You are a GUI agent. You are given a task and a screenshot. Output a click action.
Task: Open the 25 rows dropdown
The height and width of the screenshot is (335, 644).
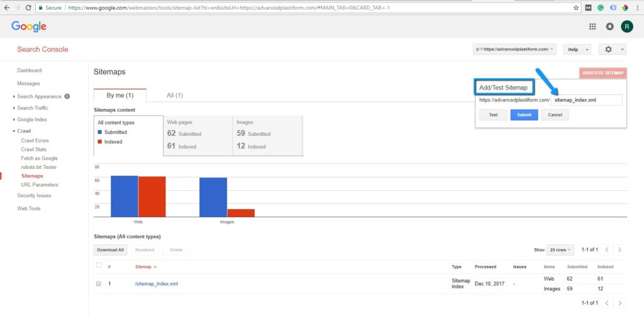coord(560,250)
